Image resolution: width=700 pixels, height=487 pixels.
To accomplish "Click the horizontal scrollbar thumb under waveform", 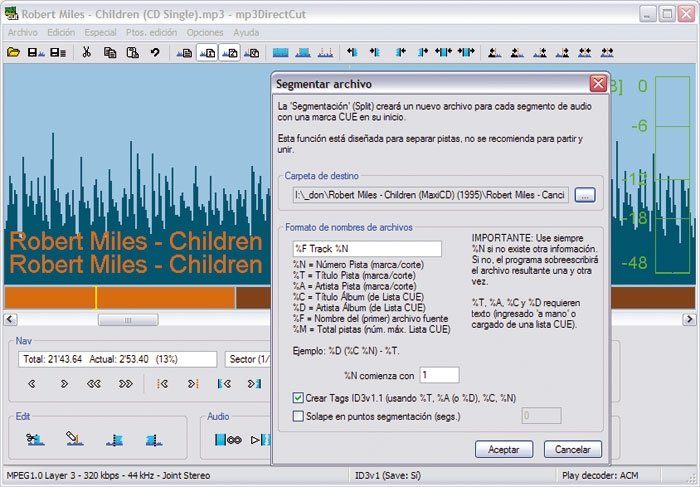I will (x=128, y=320).
